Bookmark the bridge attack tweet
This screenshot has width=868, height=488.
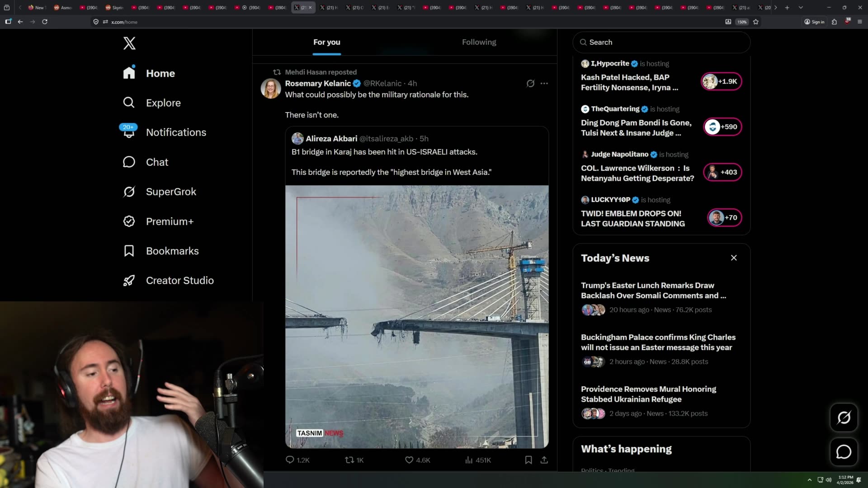[x=528, y=460]
